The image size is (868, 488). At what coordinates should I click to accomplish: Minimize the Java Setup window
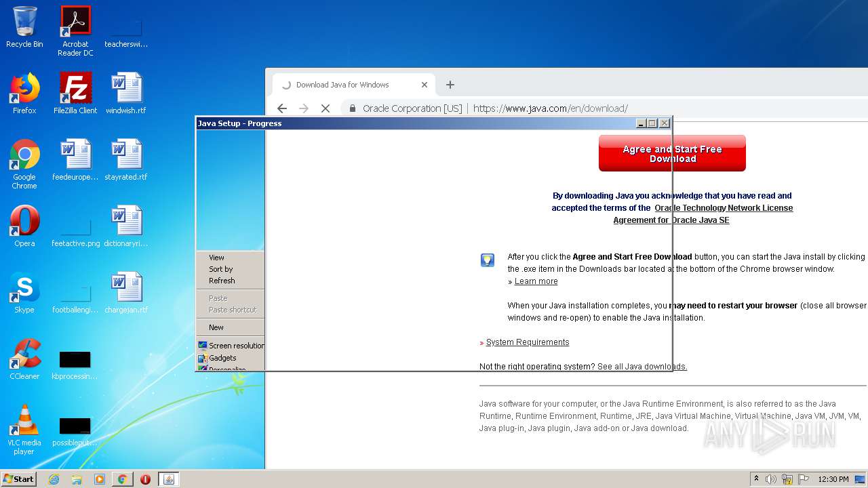[641, 123]
